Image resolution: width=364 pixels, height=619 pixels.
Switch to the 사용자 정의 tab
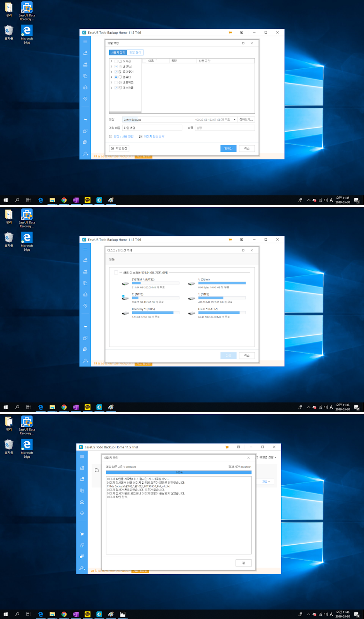pyautogui.click(x=118, y=52)
